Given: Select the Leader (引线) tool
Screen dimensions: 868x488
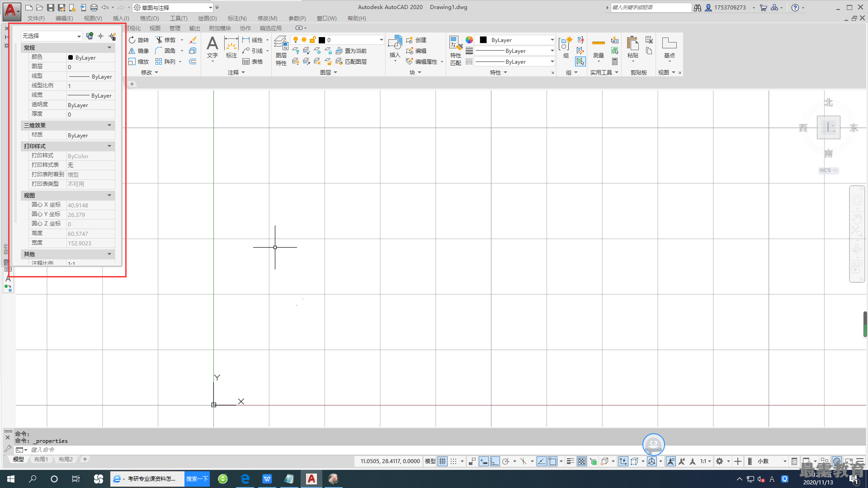Looking at the screenshot, I should pos(252,51).
